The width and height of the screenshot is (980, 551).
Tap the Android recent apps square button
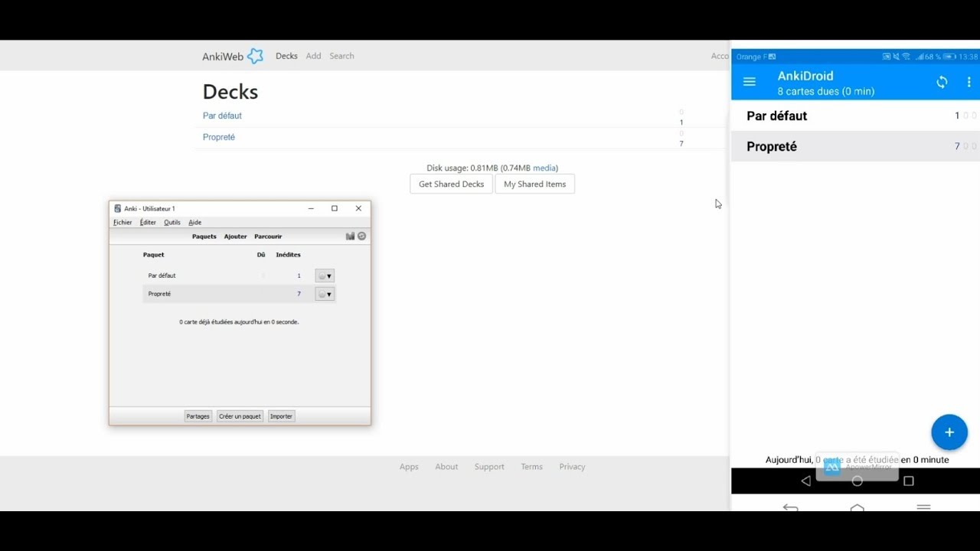[909, 481]
